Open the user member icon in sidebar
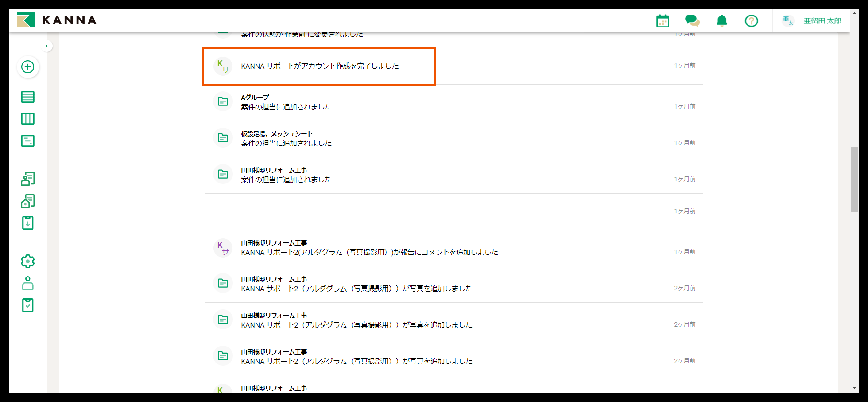868x402 pixels. coord(28,283)
